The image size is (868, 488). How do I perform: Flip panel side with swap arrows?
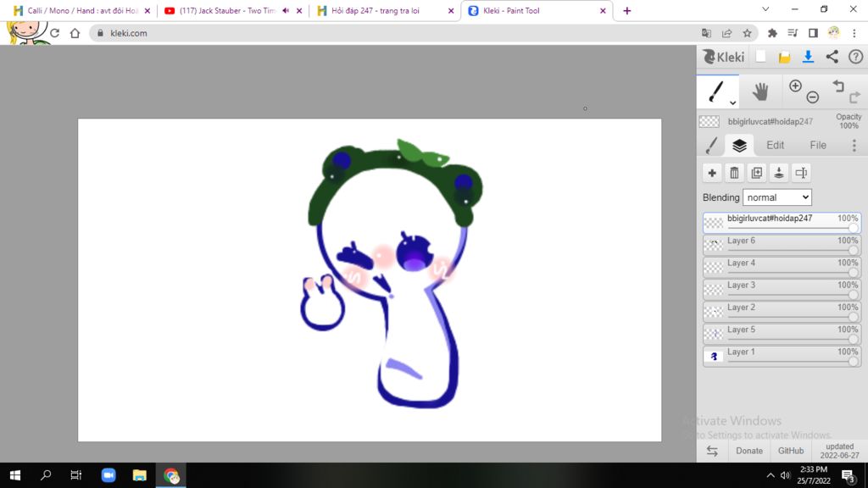pyautogui.click(x=712, y=451)
